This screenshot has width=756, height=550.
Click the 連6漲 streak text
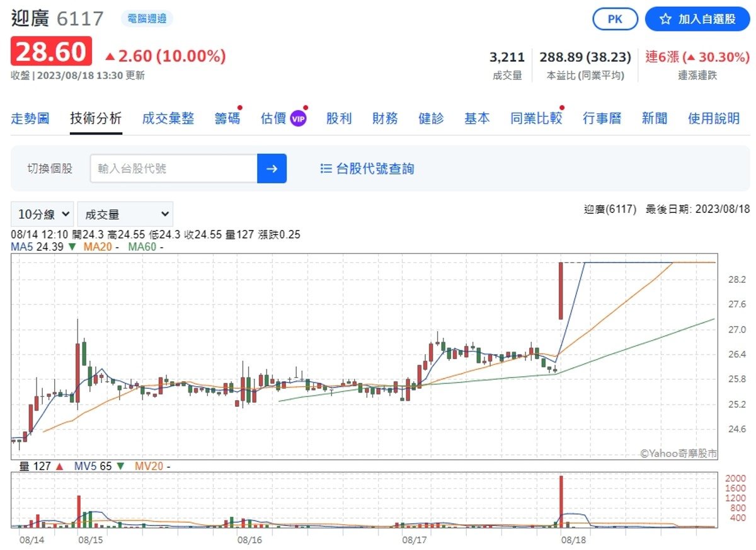click(662, 57)
